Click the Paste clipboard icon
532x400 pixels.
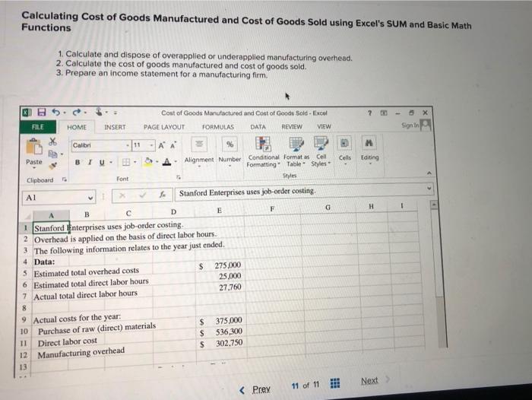point(34,147)
